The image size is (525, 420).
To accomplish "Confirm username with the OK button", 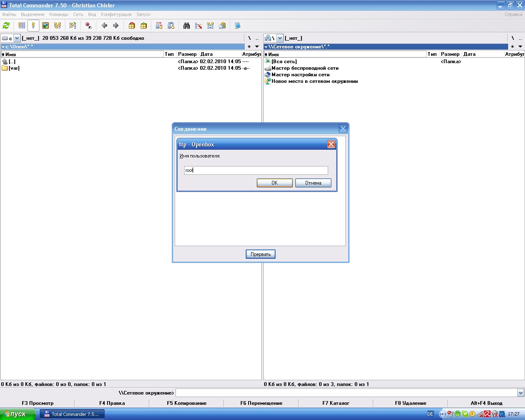I will (275, 183).
